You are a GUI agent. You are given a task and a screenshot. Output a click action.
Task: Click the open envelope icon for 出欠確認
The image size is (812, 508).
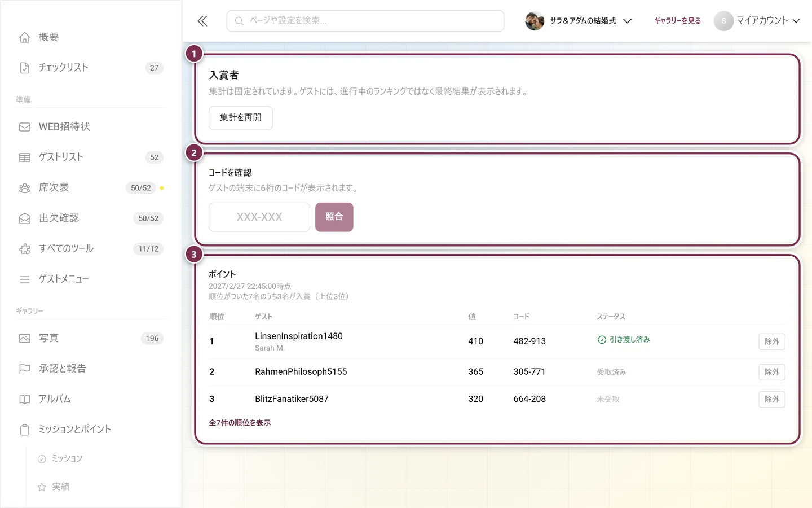(25, 218)
